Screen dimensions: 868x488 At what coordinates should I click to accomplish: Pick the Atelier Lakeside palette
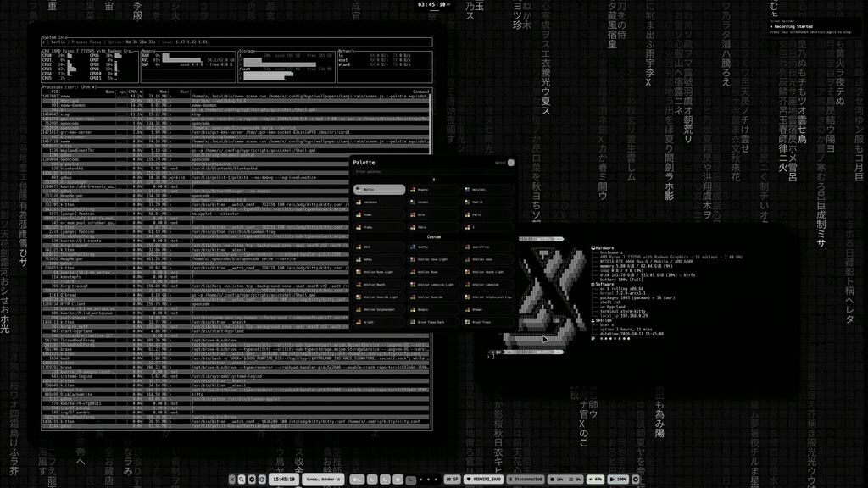click(x=487, y=285)
